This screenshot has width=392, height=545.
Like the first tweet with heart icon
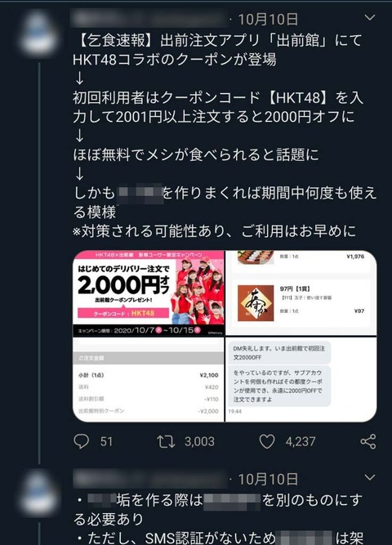click(x=267, y=441)
